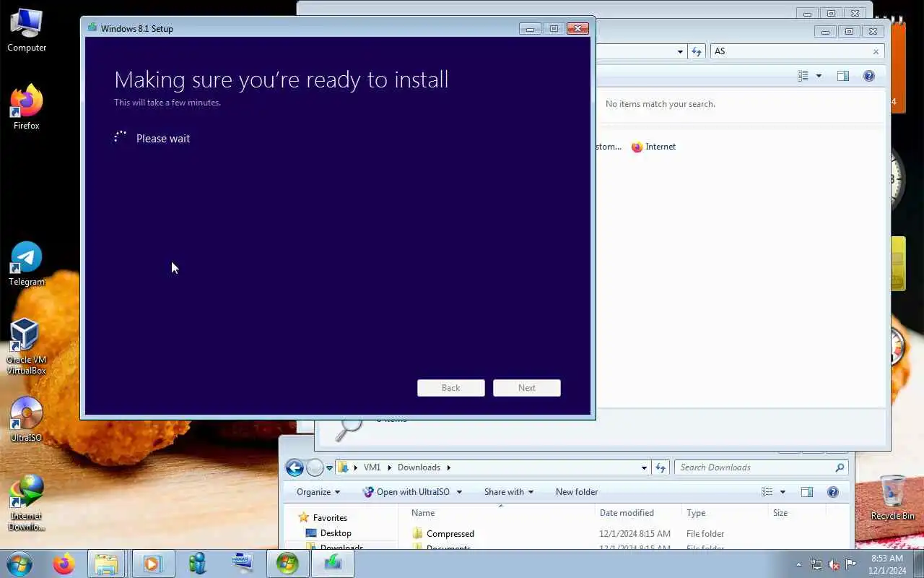The width and height of the screenshot is (924, 578).
Task: Open address history dropdown in Downloads window
Action: click(644, 467)
